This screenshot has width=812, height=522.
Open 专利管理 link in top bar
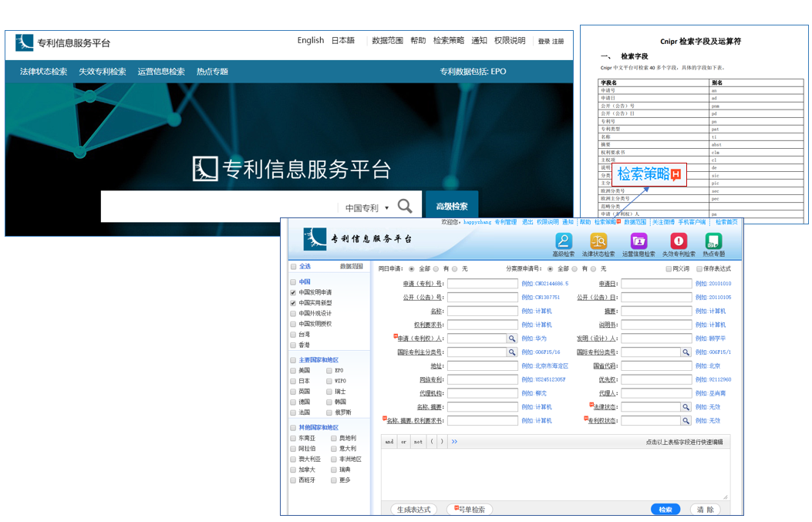[505, 222]
